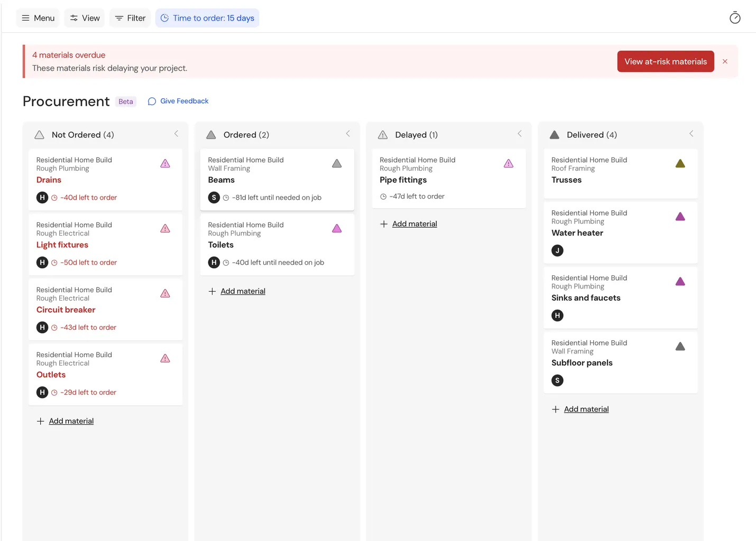Open the View options
756x541 pixels.
click(x=85, y=18)
